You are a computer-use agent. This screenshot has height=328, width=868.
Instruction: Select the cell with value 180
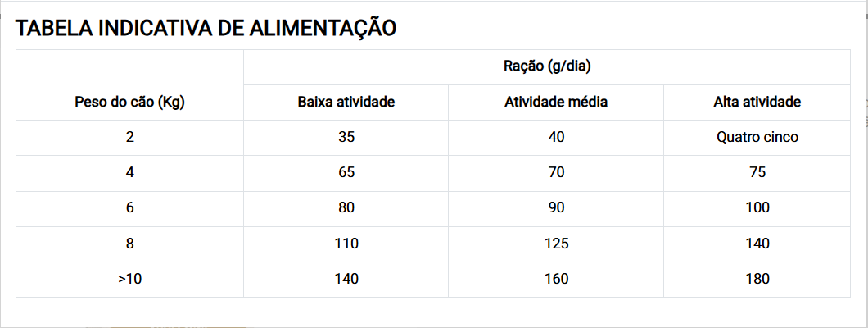click(x=757, y=279)
